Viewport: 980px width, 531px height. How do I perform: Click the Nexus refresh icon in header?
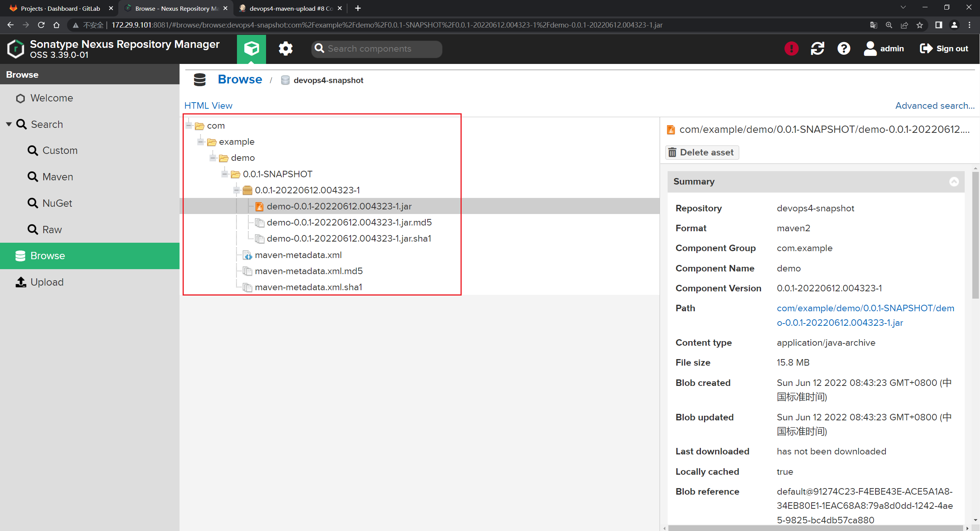[817, 49]
